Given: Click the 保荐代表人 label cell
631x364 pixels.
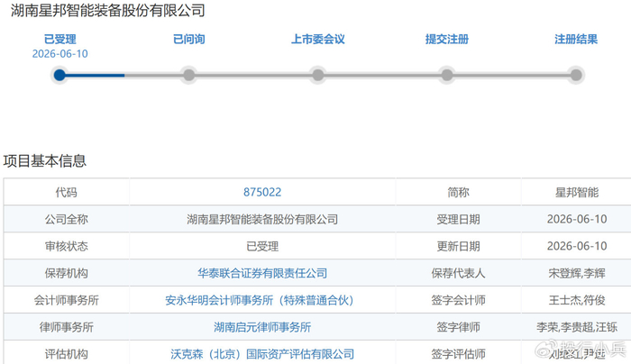Looking at the screenshot, I should pos(458,273).
